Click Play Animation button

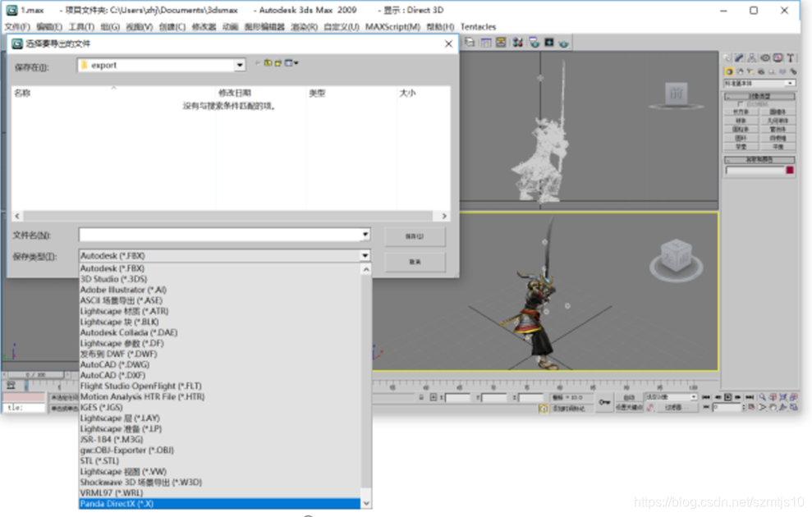pos(727,397)
